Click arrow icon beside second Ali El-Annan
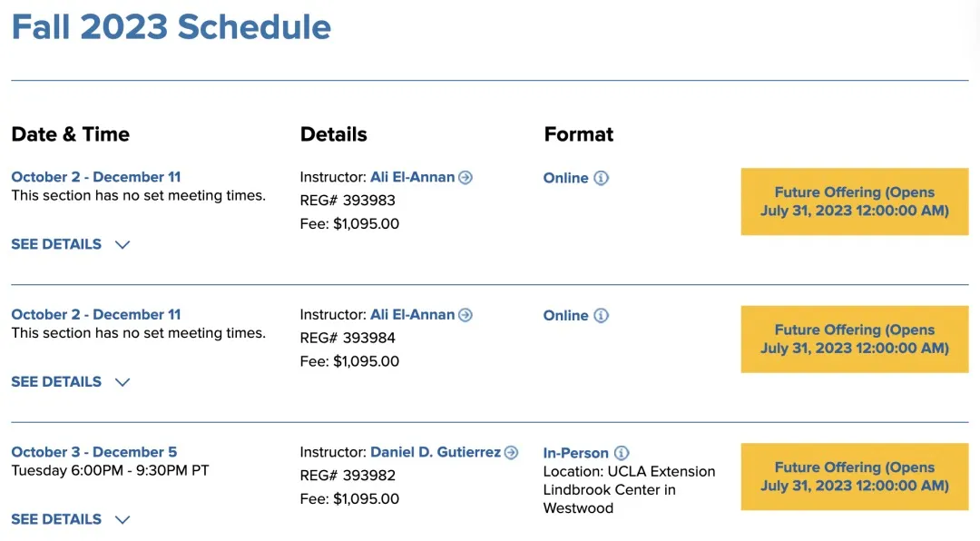 coord(465,315)
